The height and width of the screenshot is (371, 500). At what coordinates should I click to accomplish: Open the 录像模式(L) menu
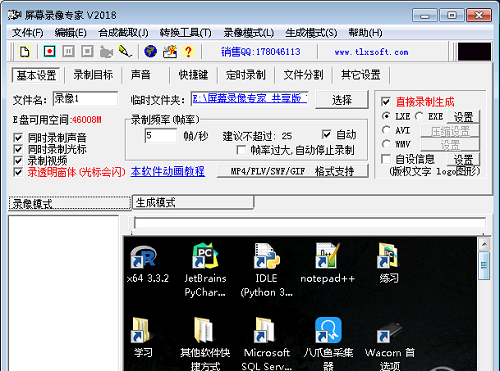pyautogui.click(x=249, y=33)
